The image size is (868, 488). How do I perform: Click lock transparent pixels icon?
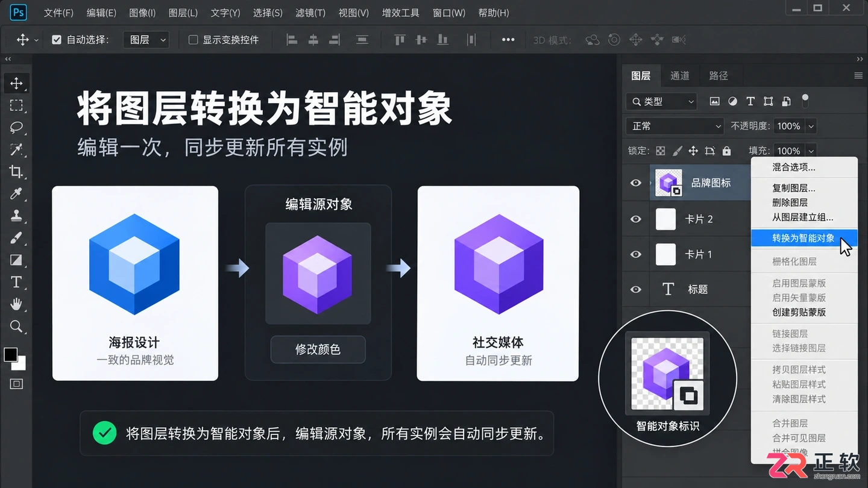click(661, 151)
